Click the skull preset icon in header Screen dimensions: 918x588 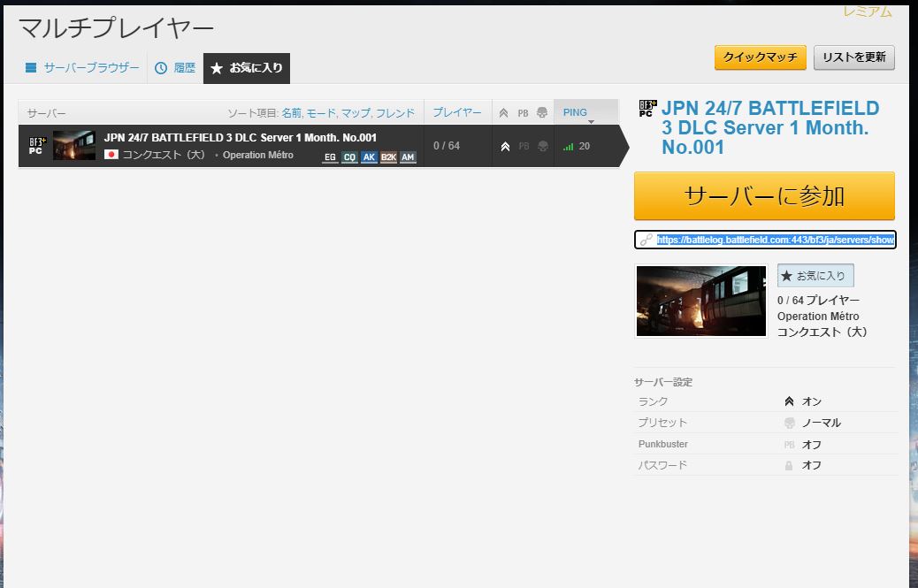[x=542, y=113]
